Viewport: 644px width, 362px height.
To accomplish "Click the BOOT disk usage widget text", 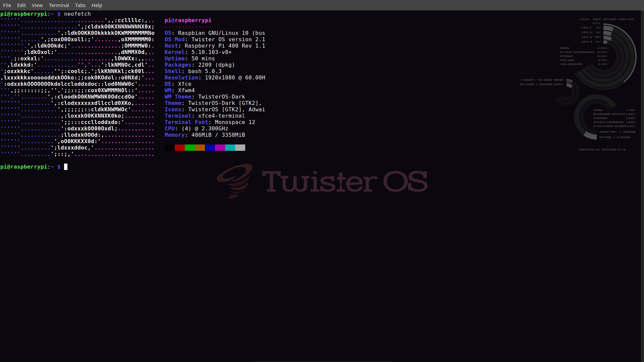I will (541, 84).
